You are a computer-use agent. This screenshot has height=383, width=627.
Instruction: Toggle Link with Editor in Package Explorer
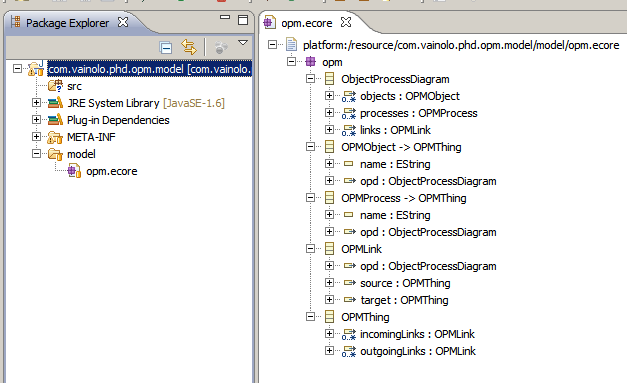click(189, 47)
